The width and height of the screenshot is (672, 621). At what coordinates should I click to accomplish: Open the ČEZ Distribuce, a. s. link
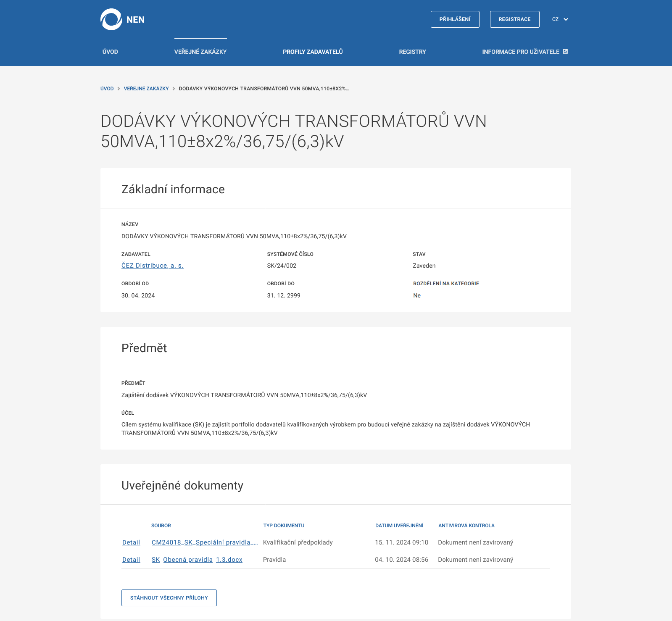[153, 266]
